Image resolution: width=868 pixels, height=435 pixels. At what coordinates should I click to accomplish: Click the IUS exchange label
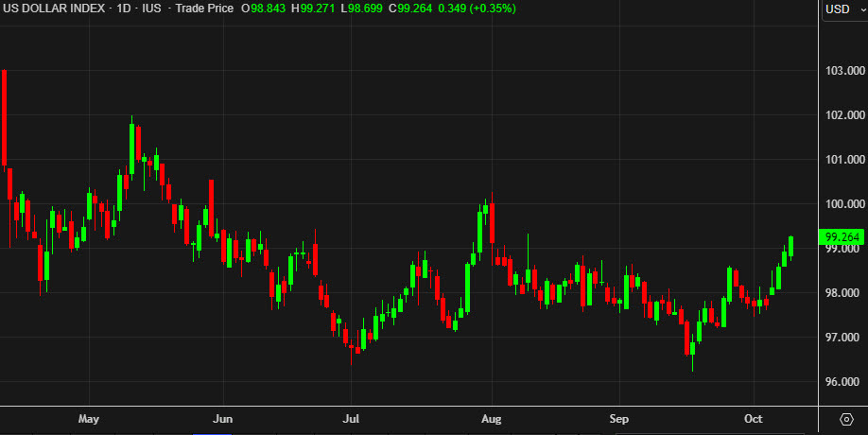(x=152, y=8)
